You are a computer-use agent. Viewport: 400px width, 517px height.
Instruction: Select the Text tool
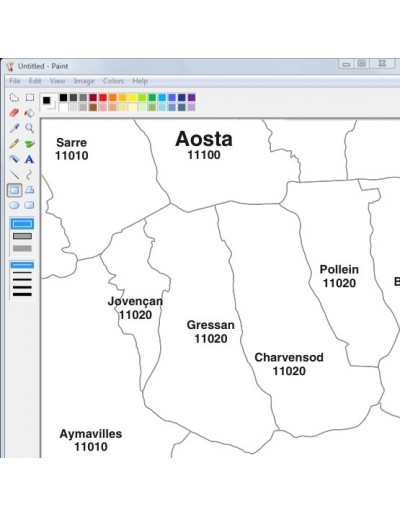click(29, 159)
